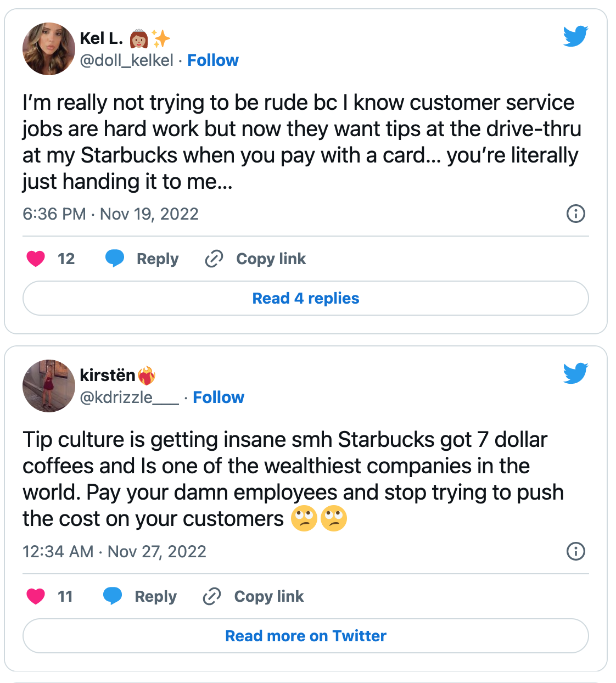Image resolution: width=616 pixels, height=683 pixels.
Task: Click Twitter bird icon on kirstën tweet
Action: click(575, 373)
